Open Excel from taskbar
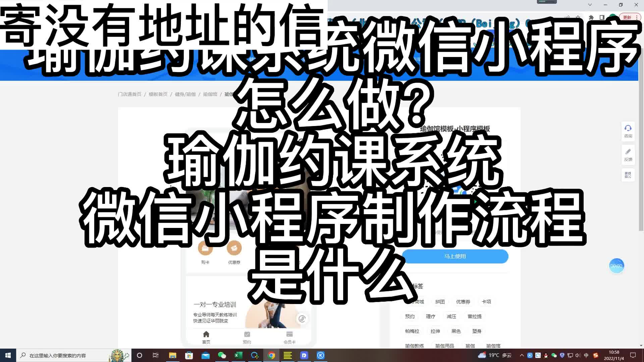 pyautogui.click(x=238, y=355)
